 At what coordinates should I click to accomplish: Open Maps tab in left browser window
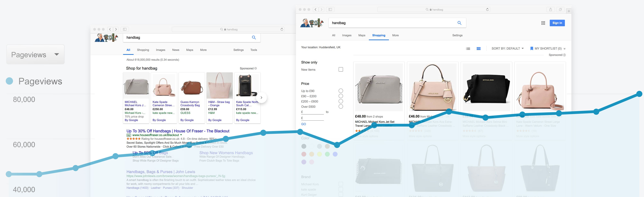(190, 50)
